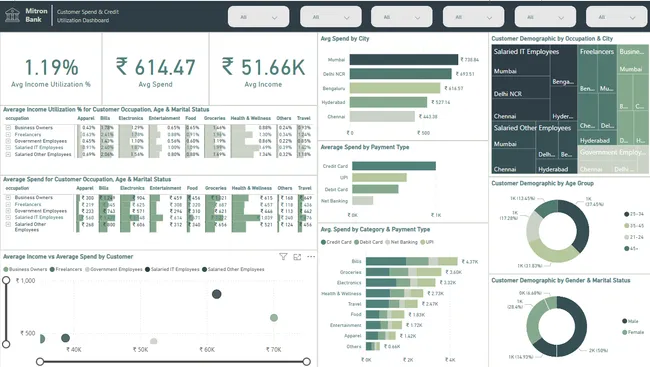Click right handle of horizontal income slider
Screen dimensions: 650x367
coord(306,362)
